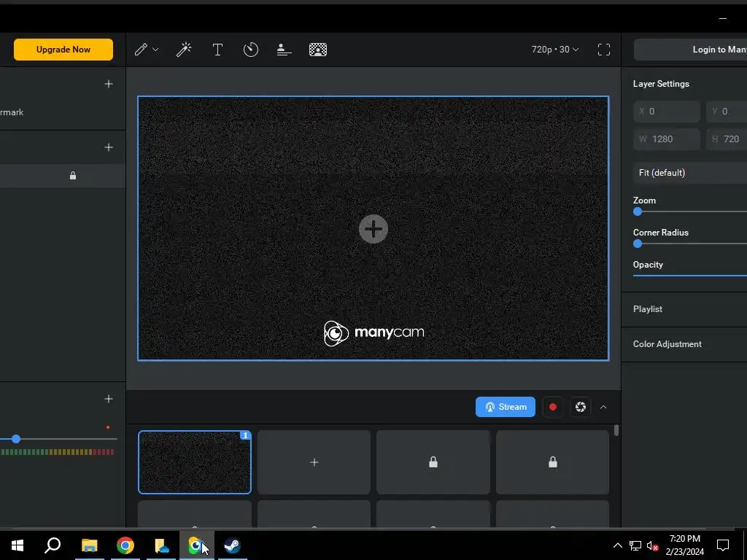Click Login to ManyCam button
Image resolution: width=747 pixels, height=560 pixels.
(690, 50)
